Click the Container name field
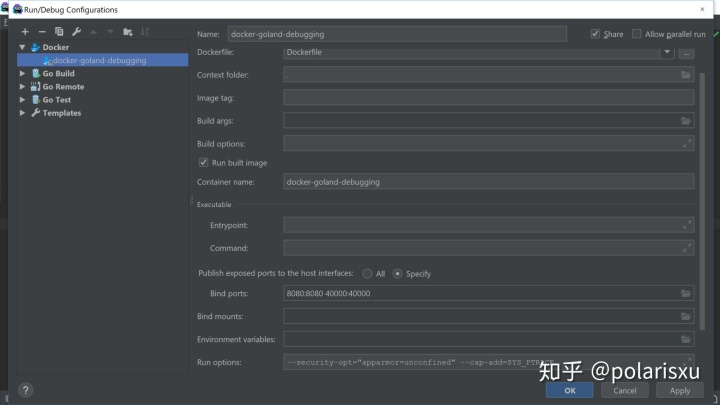 click(x=489, y=182)
